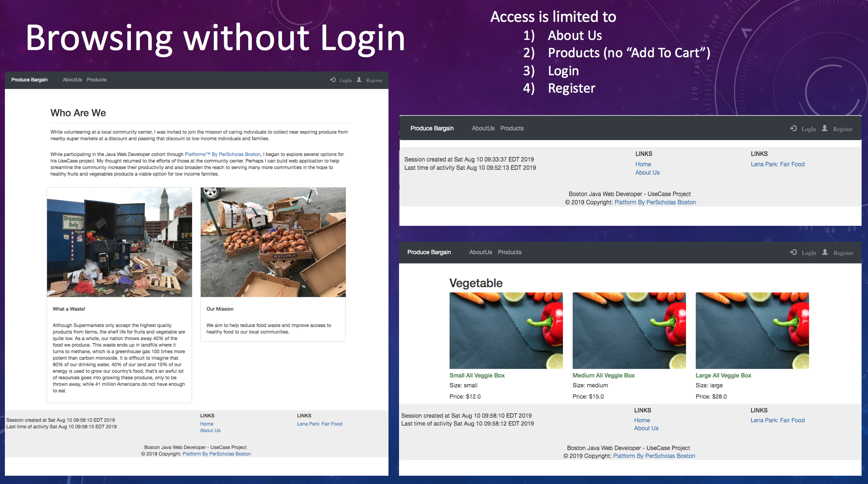Viewport: 868px width, 484px height.
Task: Click Lena Park: Fair Food link in left footer
Action: point(319,424)
